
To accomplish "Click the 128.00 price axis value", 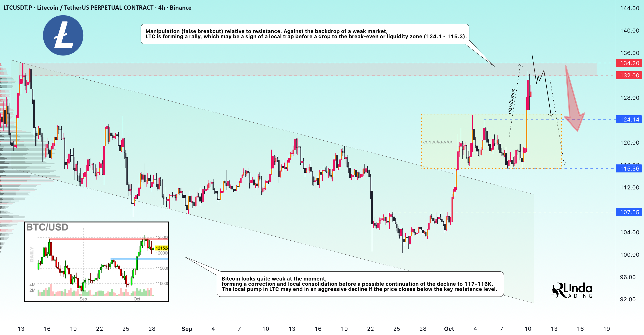I will (630, 98).
